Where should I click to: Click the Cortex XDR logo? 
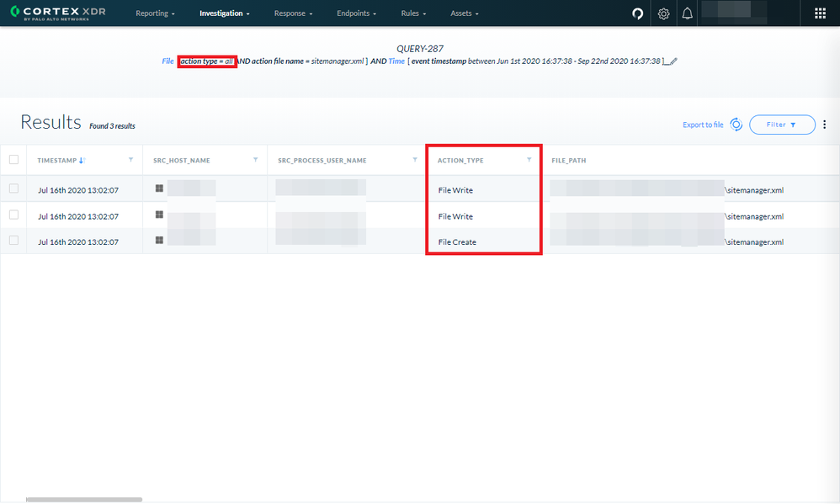click(x=57, y=13)
